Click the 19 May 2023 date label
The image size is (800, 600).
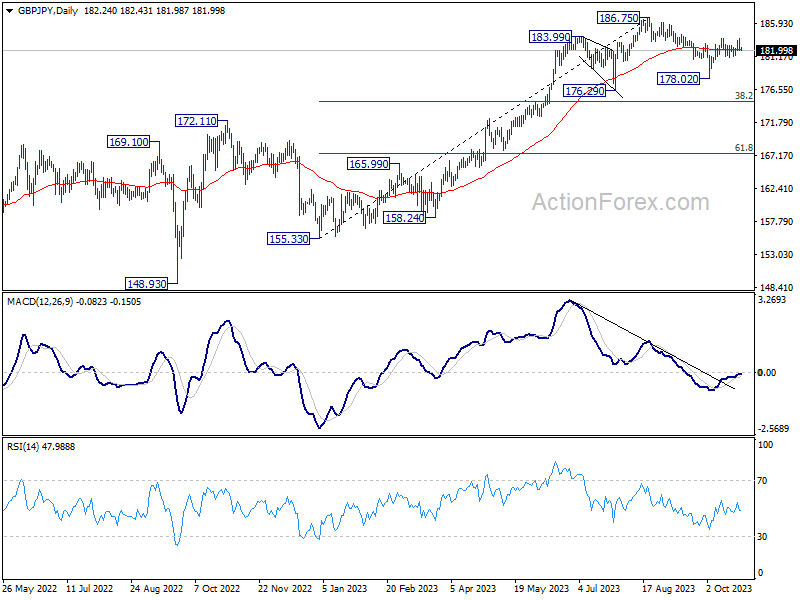(x=541, y=588)
